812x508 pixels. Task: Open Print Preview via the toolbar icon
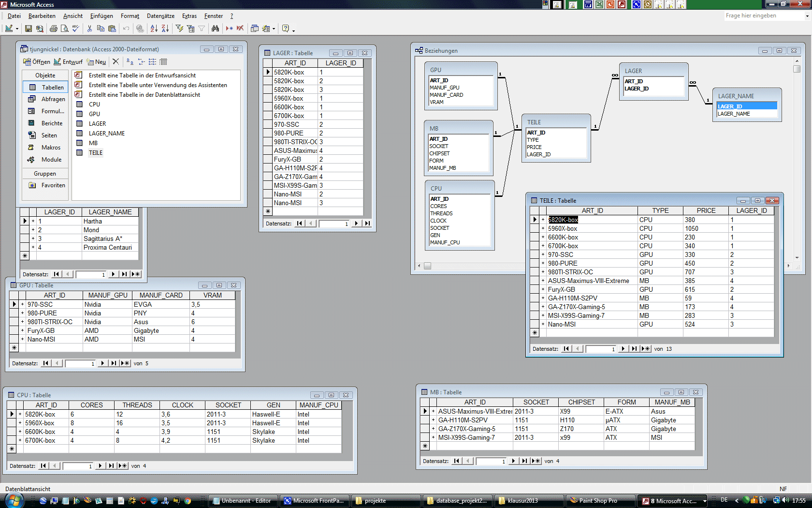pos(64,29)
